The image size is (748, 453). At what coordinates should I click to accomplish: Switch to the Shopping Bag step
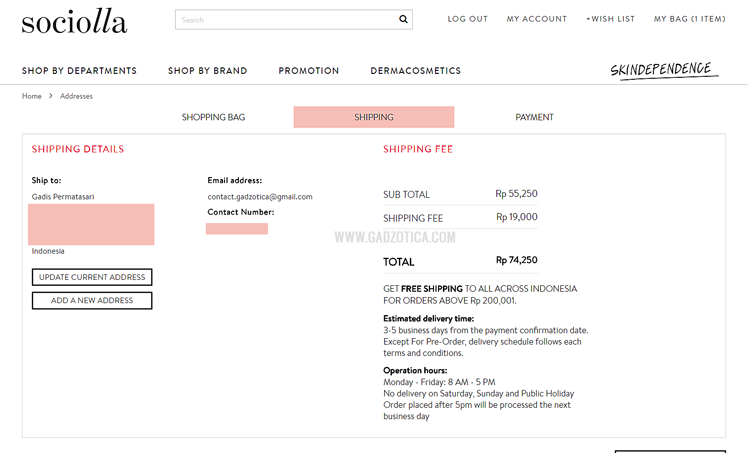click(x=213, y=117)
